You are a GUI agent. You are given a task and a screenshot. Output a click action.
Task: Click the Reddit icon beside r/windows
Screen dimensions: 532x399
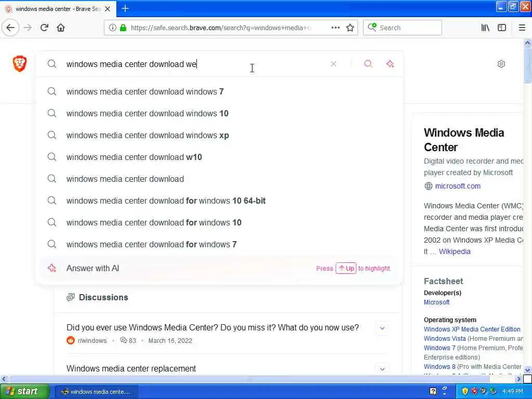click(x=71, y=340)
